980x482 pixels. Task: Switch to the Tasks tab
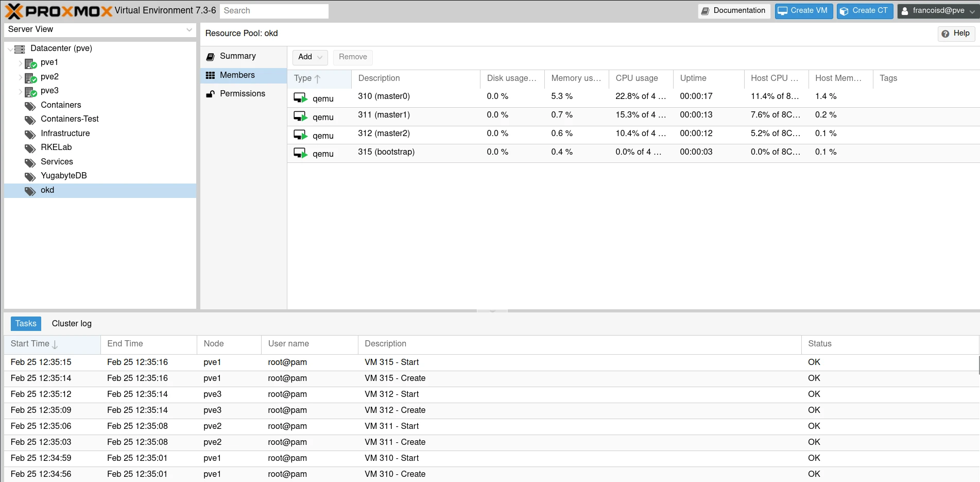[26, 324]
